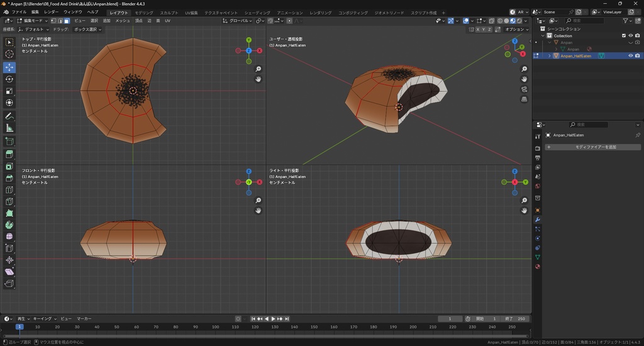This screenshot has width=644, height=346.
Task: Switch to the UV編集 workspace tab
Action: (191, 13)
